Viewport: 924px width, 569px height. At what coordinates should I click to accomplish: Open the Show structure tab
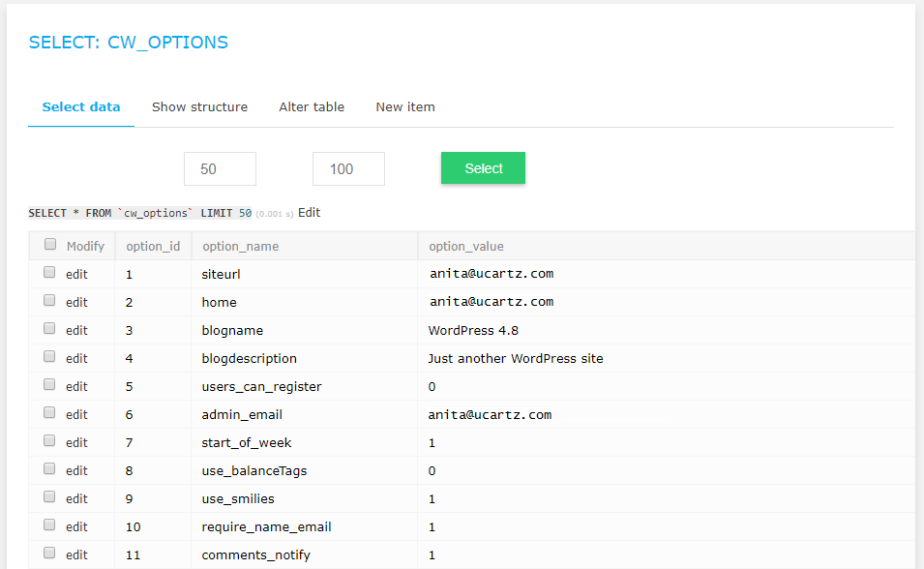click(x=199, y=107)
